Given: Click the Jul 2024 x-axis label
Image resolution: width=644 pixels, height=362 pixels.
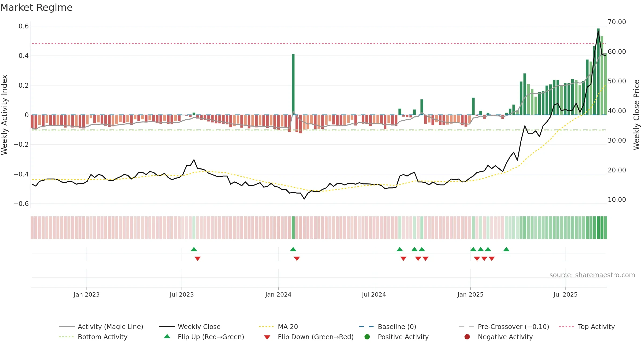Looking at the screenshot, I should 374,294.
